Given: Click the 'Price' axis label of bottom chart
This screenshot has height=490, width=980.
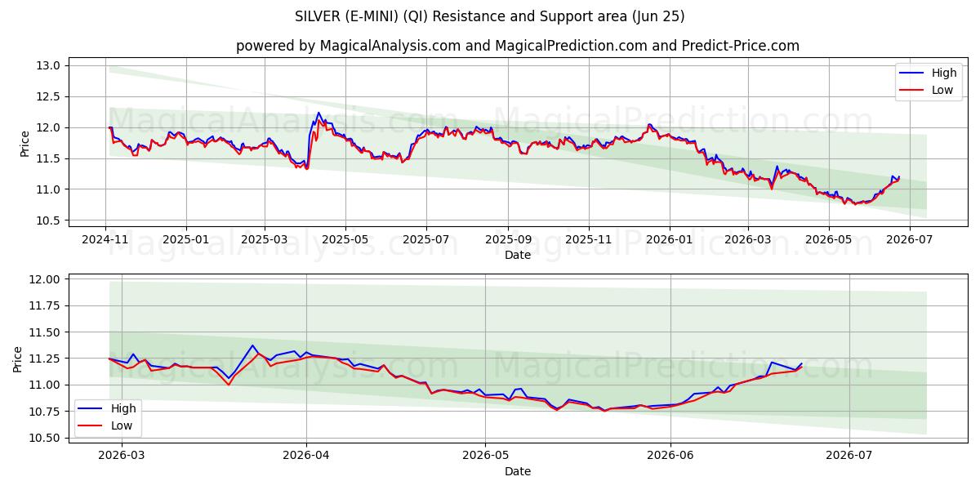Looking at the screenshot, I should coord(18,359).
